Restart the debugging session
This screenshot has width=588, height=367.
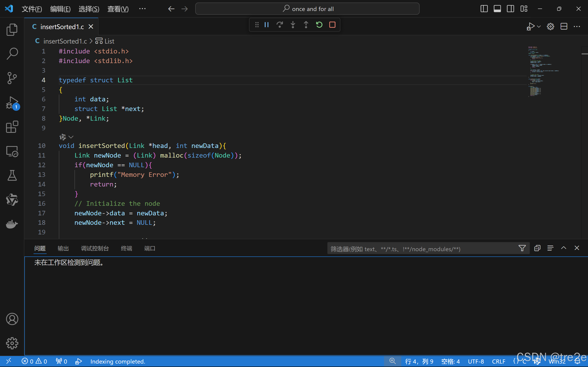tap(319, 25)
